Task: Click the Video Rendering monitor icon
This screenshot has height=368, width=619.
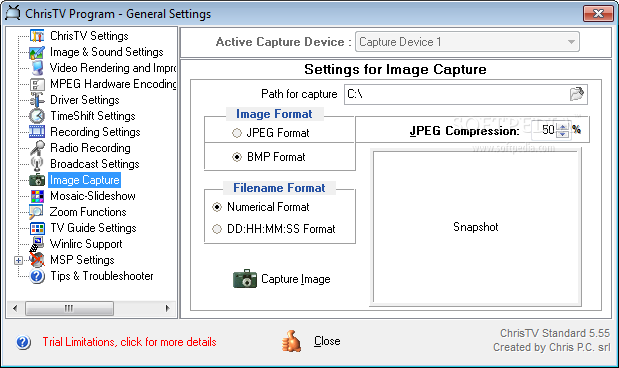Action: click(37, 68)
